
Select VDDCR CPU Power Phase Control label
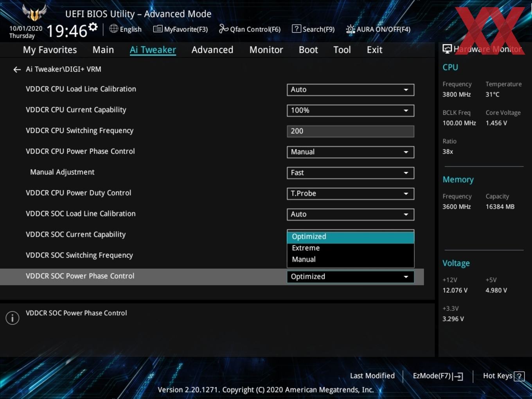pos(80,151)
